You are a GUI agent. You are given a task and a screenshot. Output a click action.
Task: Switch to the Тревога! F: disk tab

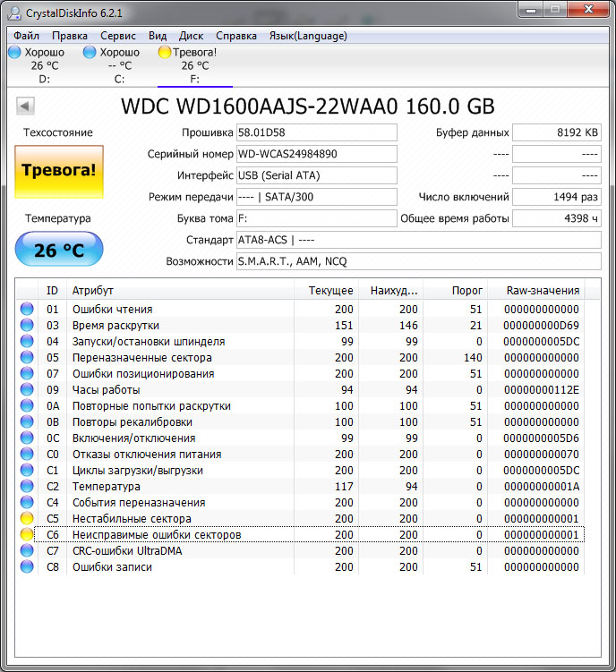(x=195, y=65)
